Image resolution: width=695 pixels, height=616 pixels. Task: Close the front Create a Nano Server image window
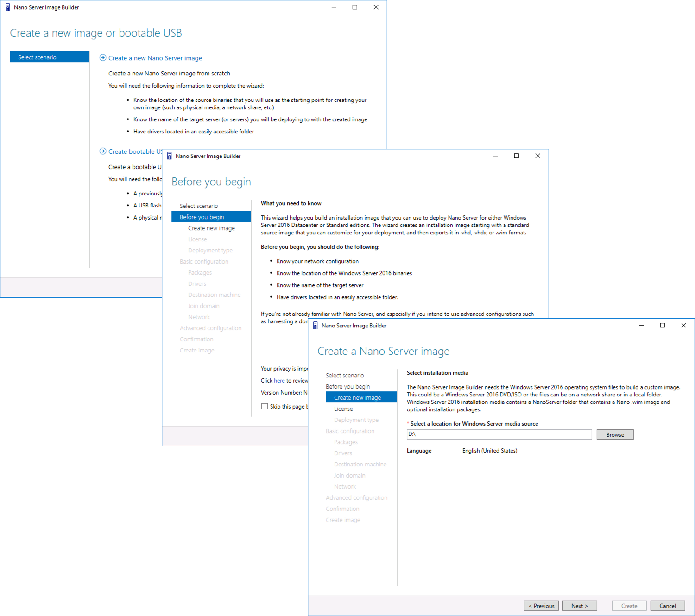(683, 325)
